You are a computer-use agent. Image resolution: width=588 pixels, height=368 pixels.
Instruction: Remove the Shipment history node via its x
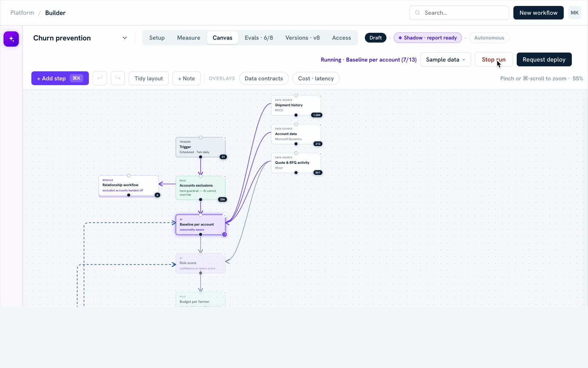320,96
